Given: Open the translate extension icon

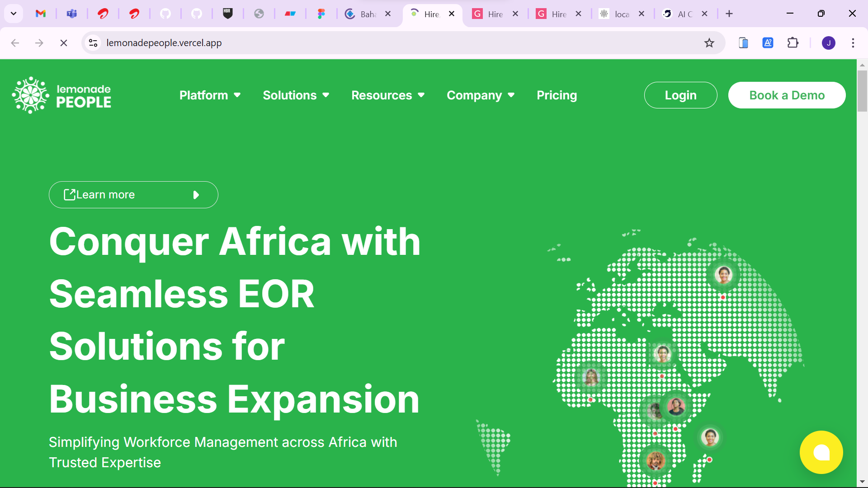Looking at the screenshot, I should point(768,43).
